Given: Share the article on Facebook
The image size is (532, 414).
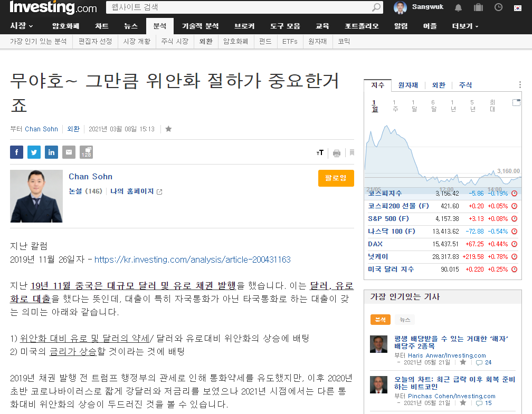Looking at the screenshot, I should coord(16,152).
